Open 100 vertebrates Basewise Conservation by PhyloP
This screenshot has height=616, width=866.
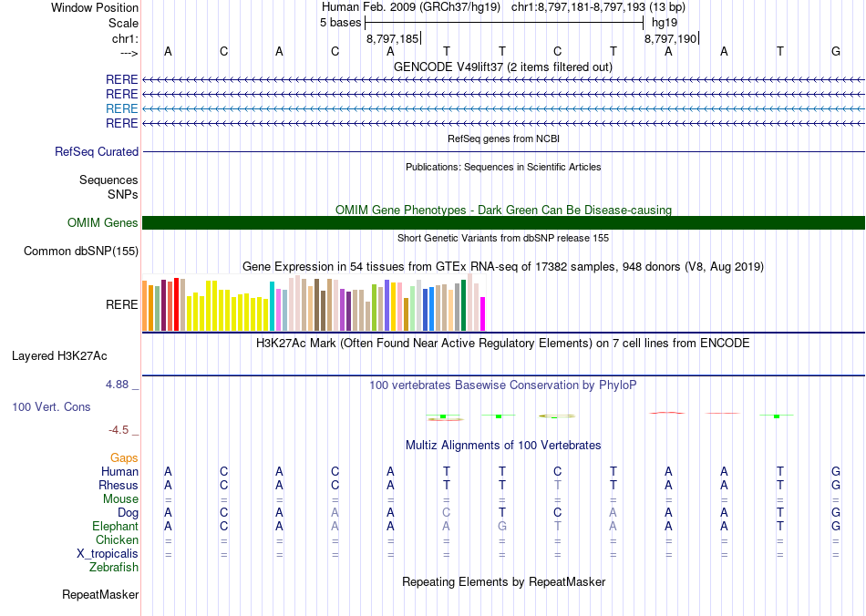(x=503, y=385)
